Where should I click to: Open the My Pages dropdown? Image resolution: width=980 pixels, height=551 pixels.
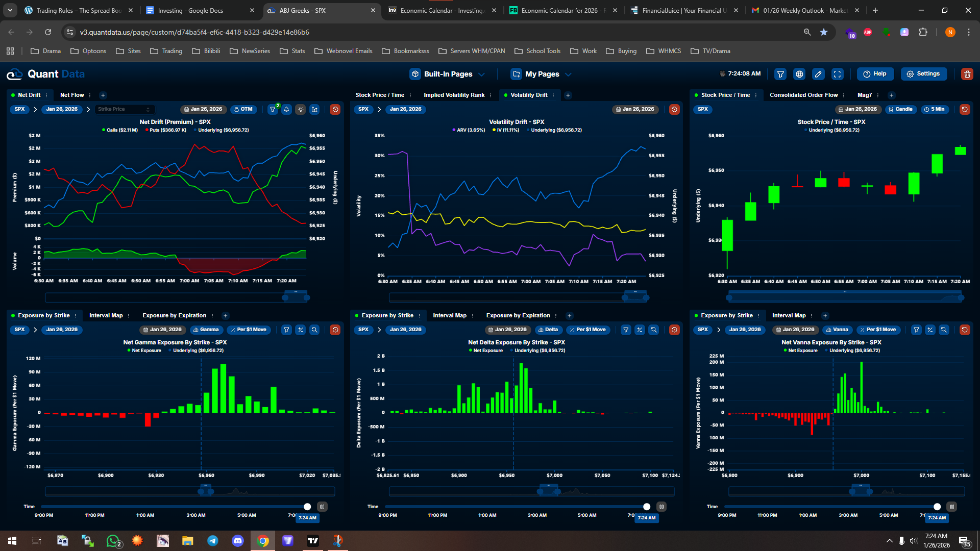[x=541, y=74]
